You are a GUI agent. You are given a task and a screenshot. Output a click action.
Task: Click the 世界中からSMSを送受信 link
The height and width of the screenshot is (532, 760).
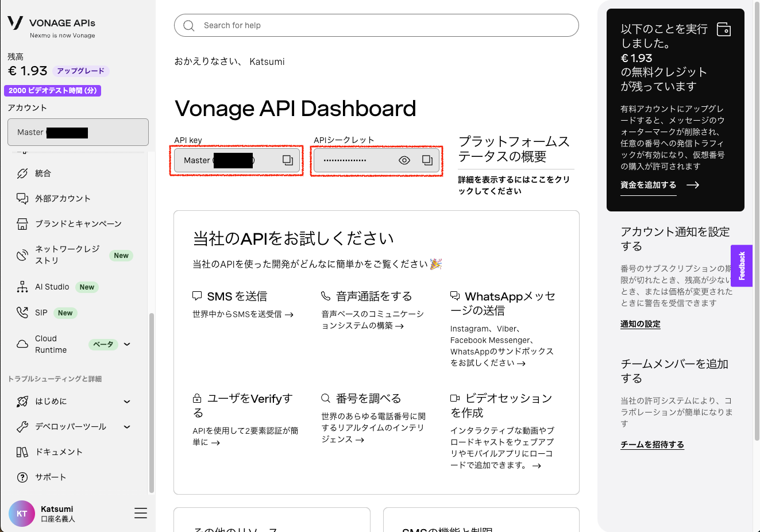tap(243, 314)
